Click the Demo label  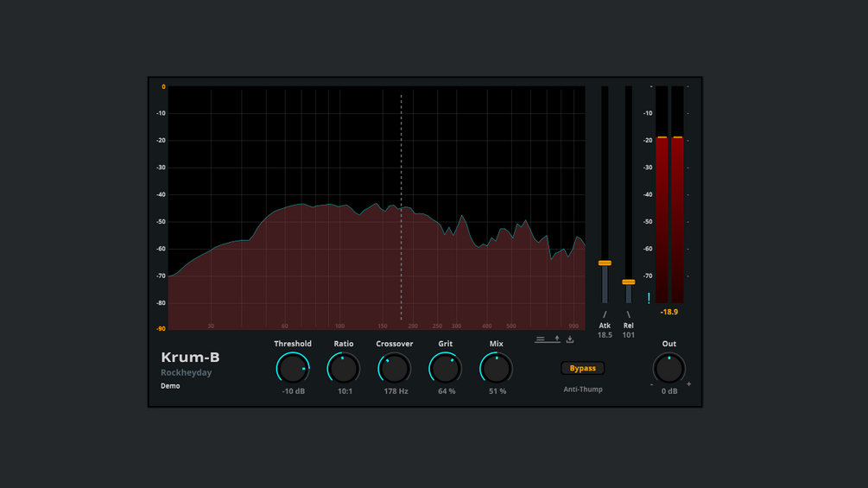[170, 385]
